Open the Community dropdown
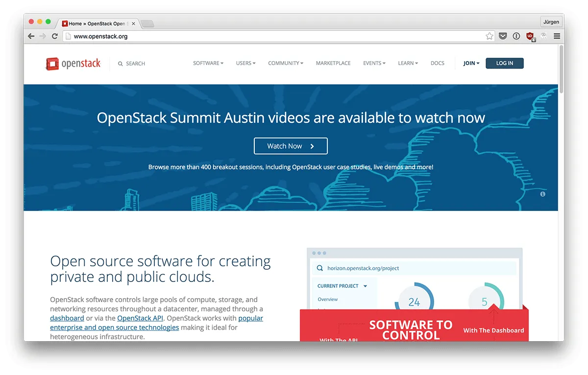 pyautogui.click(x=286, y=63)
